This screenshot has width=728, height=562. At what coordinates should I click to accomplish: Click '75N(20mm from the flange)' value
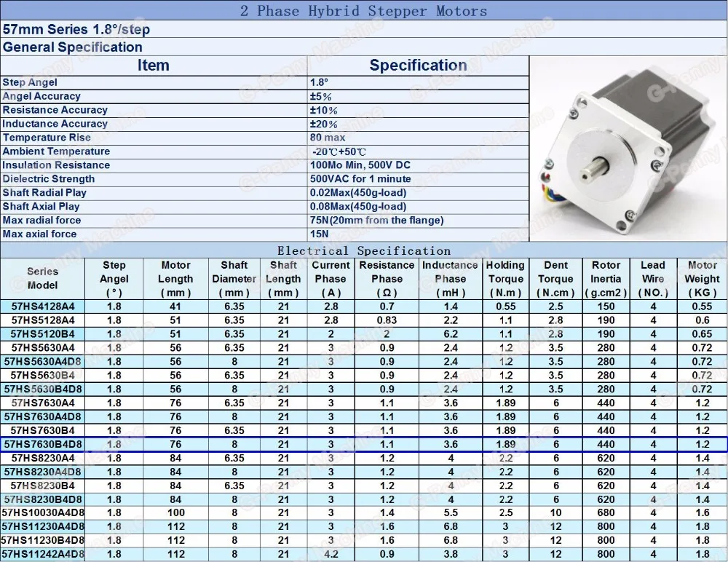(376, 220)
